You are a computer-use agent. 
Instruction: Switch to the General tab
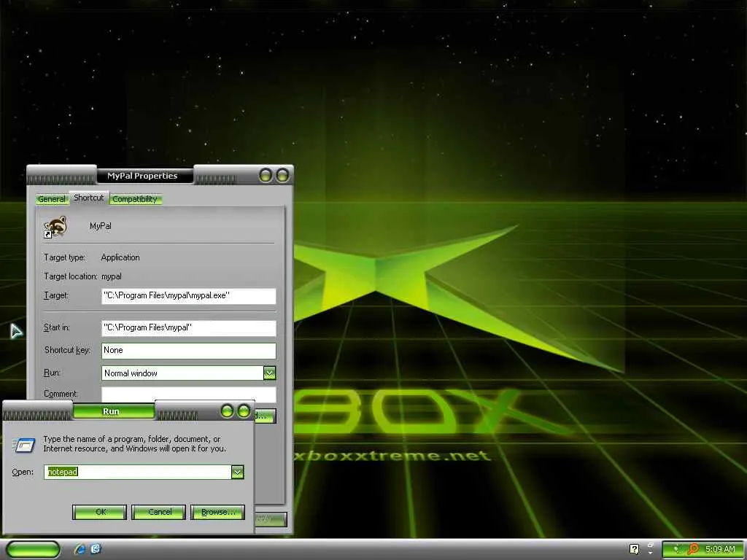coord(52,199)
